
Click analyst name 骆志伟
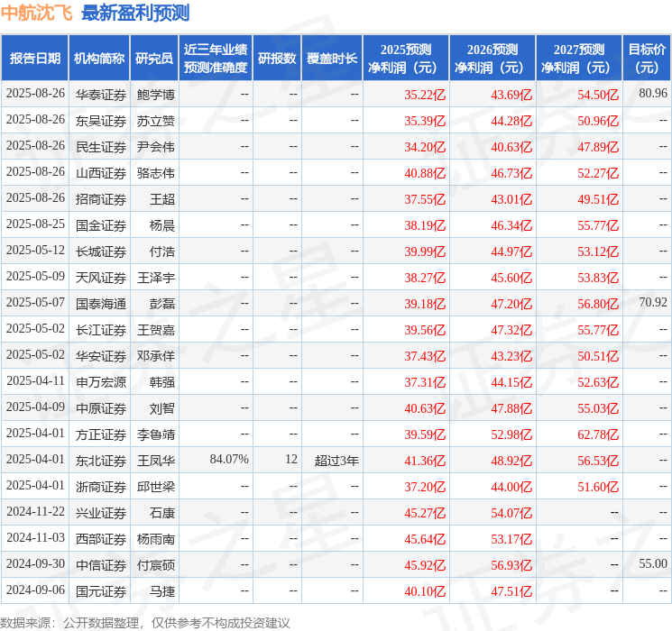(155, 173)
